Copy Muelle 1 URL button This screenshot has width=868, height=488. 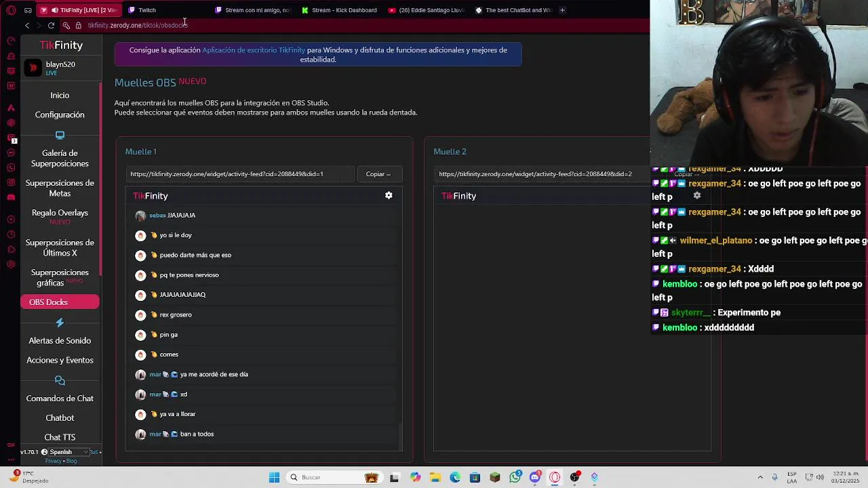point(378,174)
